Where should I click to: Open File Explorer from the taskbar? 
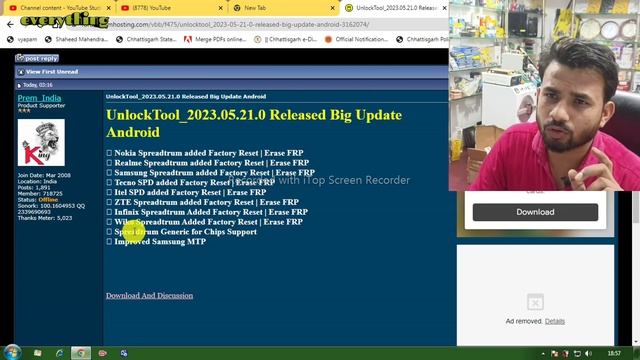38,353
